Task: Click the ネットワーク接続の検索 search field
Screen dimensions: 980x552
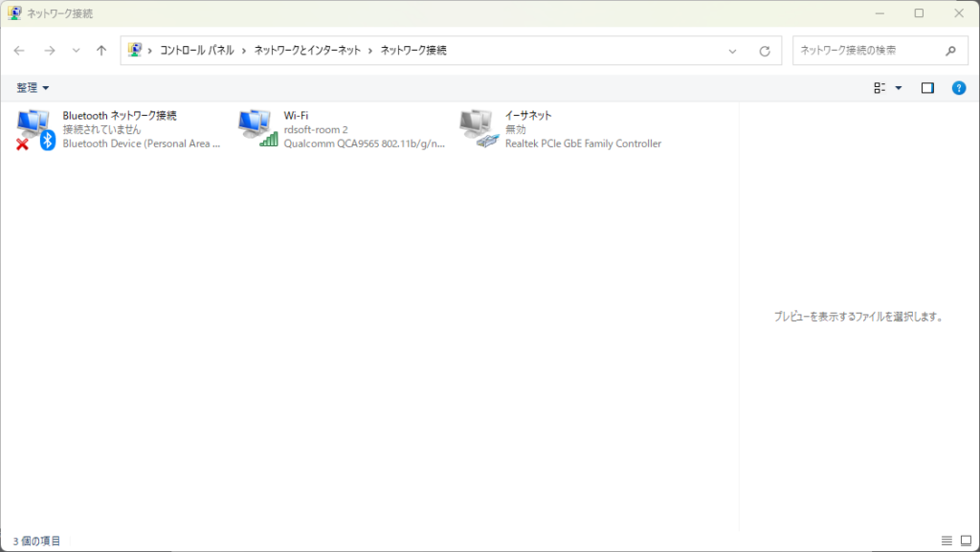Action: point(866,51)
